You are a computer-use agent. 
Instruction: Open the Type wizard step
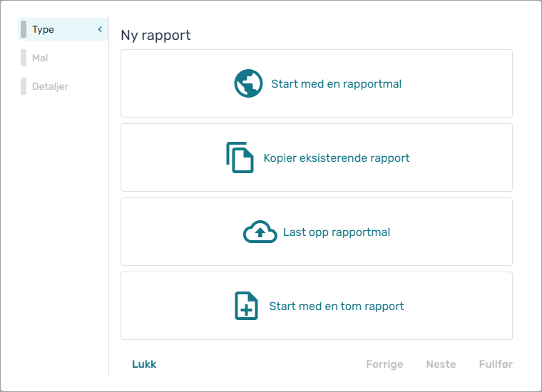(x=63, y=29)
